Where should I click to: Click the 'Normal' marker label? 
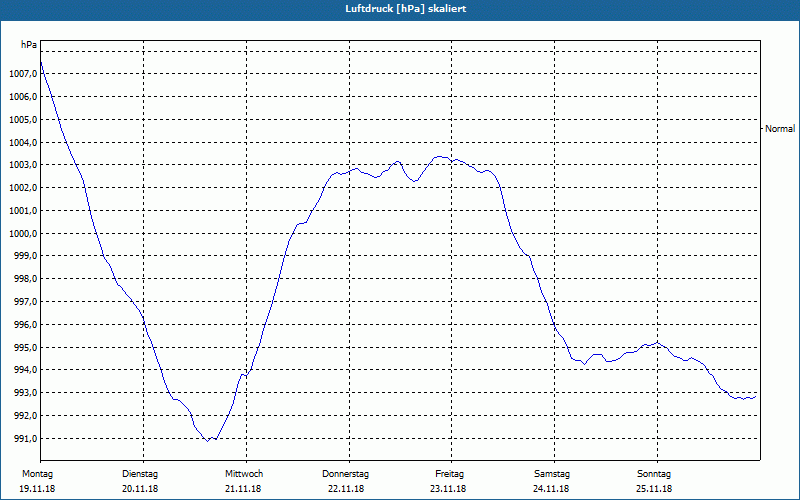tap(780, 129)
